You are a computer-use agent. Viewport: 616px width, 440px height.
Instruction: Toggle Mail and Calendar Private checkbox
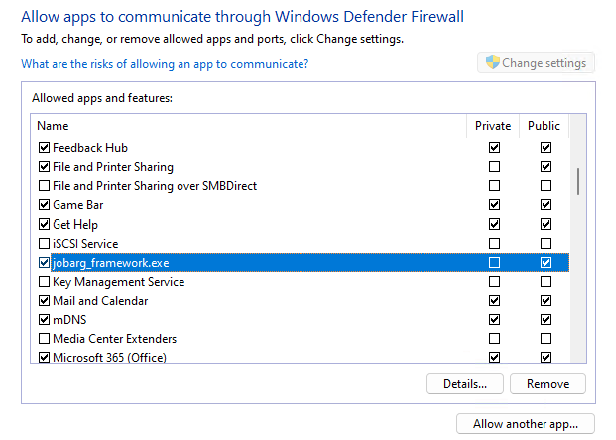pyautogui.click(x=494, y=301)
